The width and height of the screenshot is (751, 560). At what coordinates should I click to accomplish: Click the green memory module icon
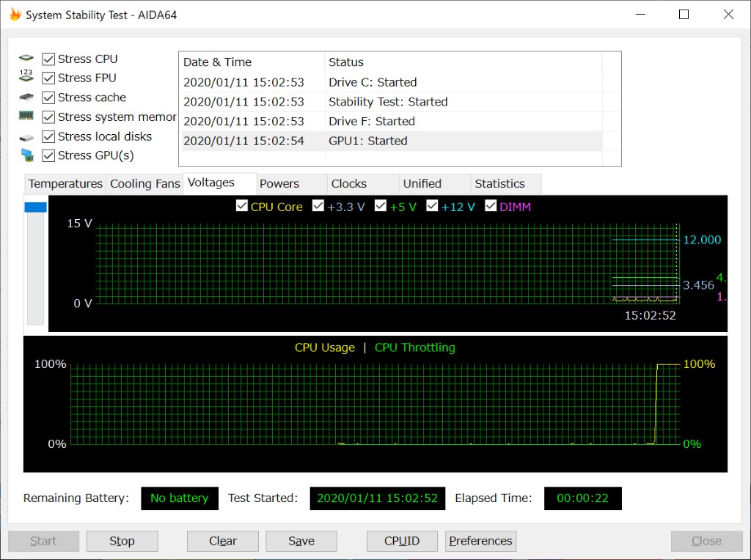coord(26,115)
